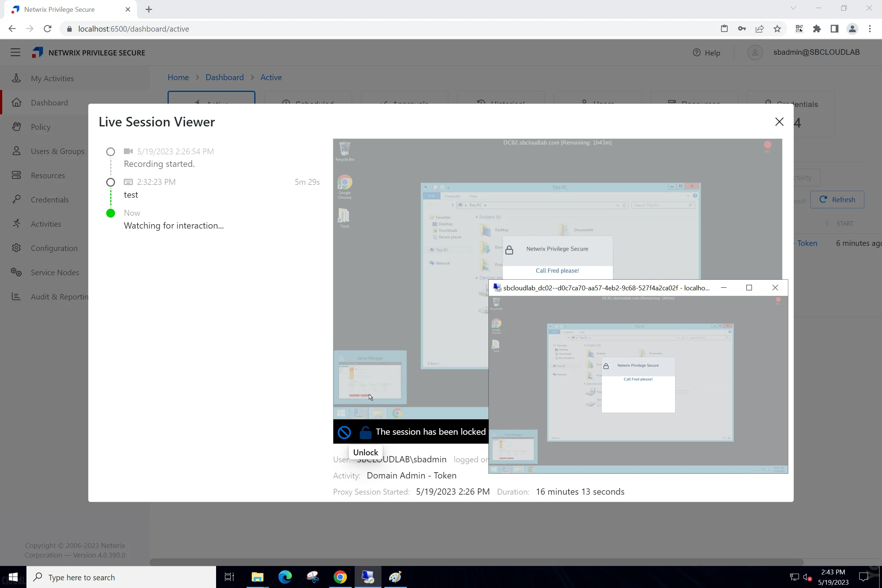Open Users & Groups in sidebar
Screen dimensions: 882x588
pos(57,151)
